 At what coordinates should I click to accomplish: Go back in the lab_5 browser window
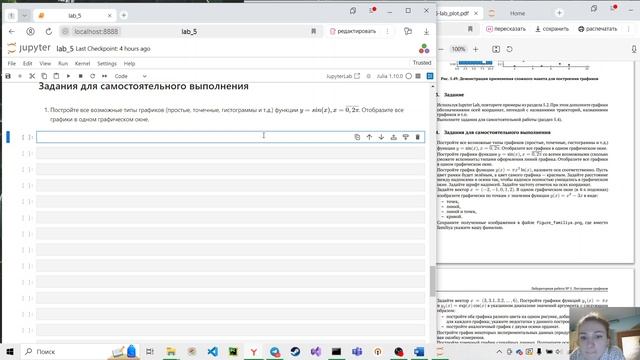point(11,31)
